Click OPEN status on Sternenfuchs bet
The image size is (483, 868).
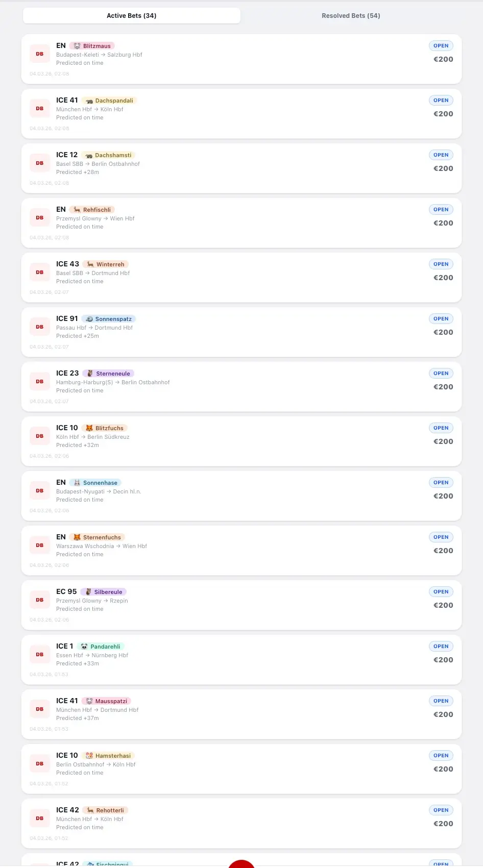click(441, 537)
